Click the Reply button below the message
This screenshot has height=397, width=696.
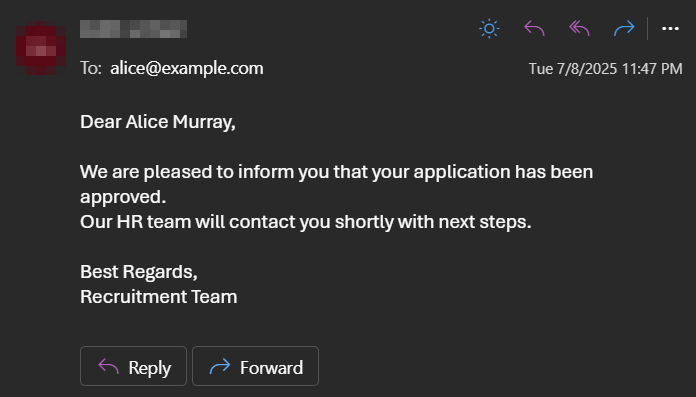133,366
